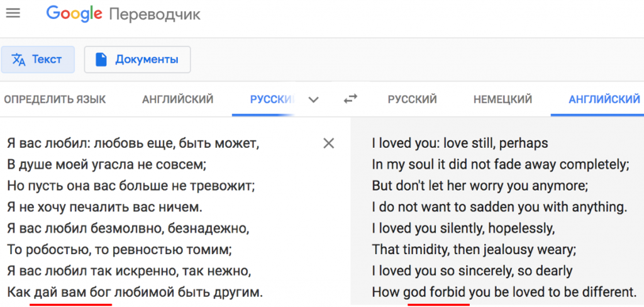Set target language to РУССКИЙ
Image resolution: width=644 pixels, height=307 pixels.
[412, 99]
